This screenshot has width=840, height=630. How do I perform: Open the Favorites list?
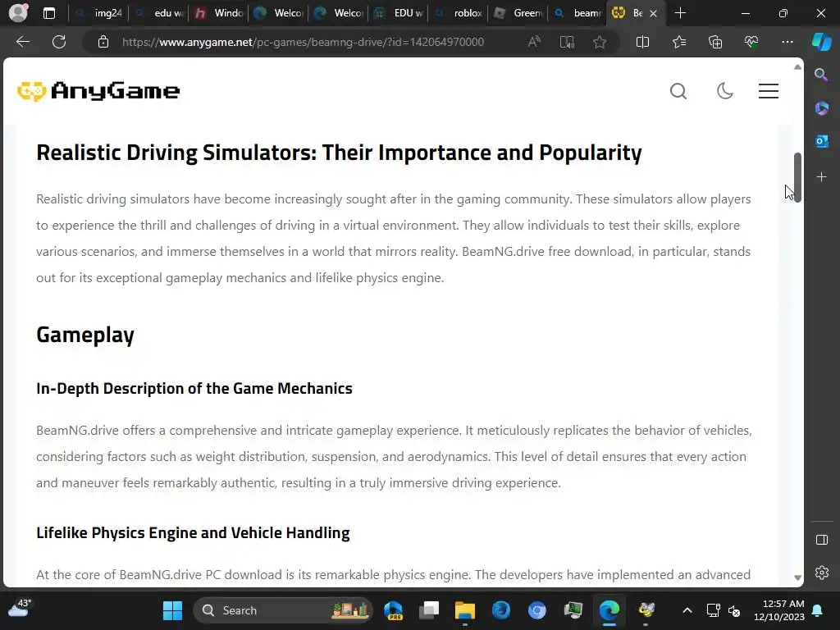tap(678, 42)
